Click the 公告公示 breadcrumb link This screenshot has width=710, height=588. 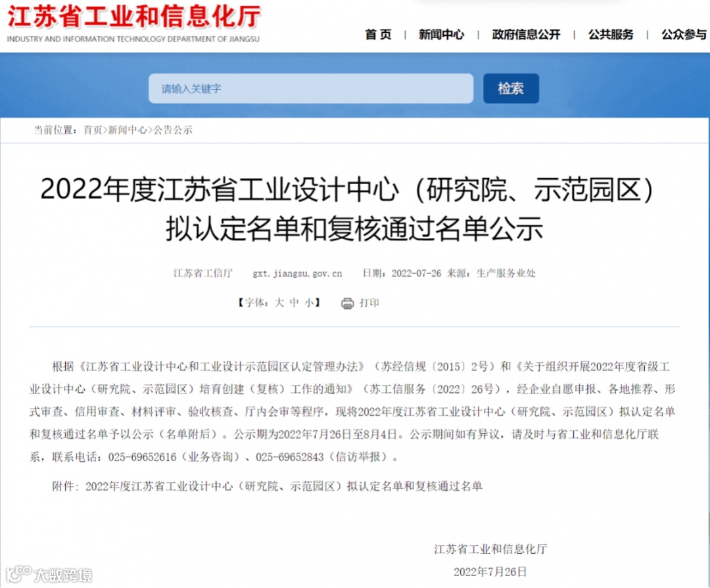tap(172, 130)
